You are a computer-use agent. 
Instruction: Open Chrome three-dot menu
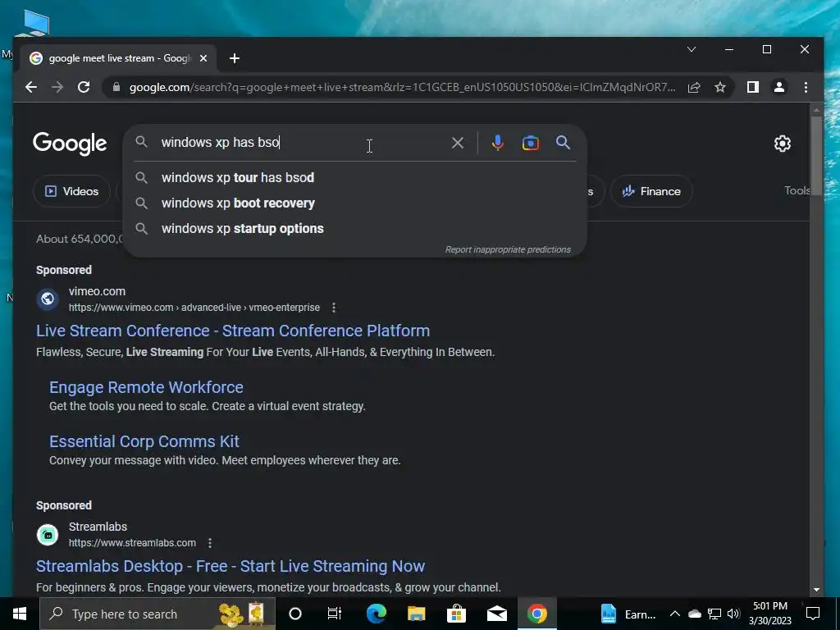click(x=806, y=87)
